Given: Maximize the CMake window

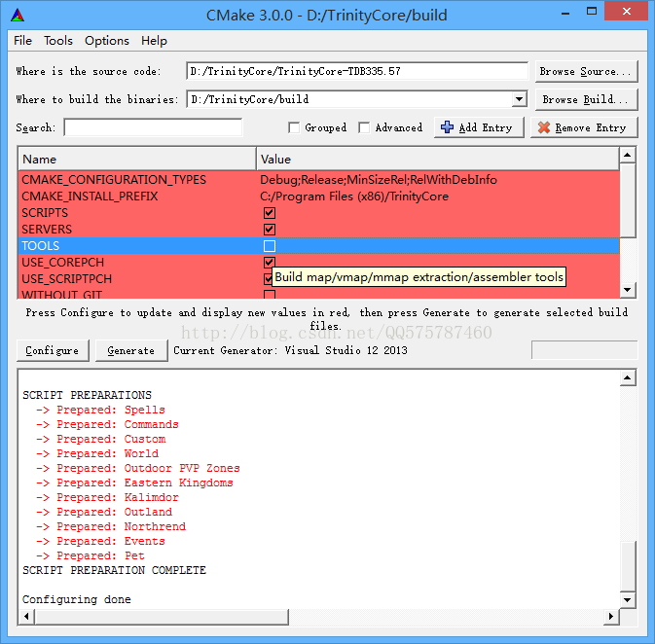Looking at the screenshot, I should click(x=592, y=12).
